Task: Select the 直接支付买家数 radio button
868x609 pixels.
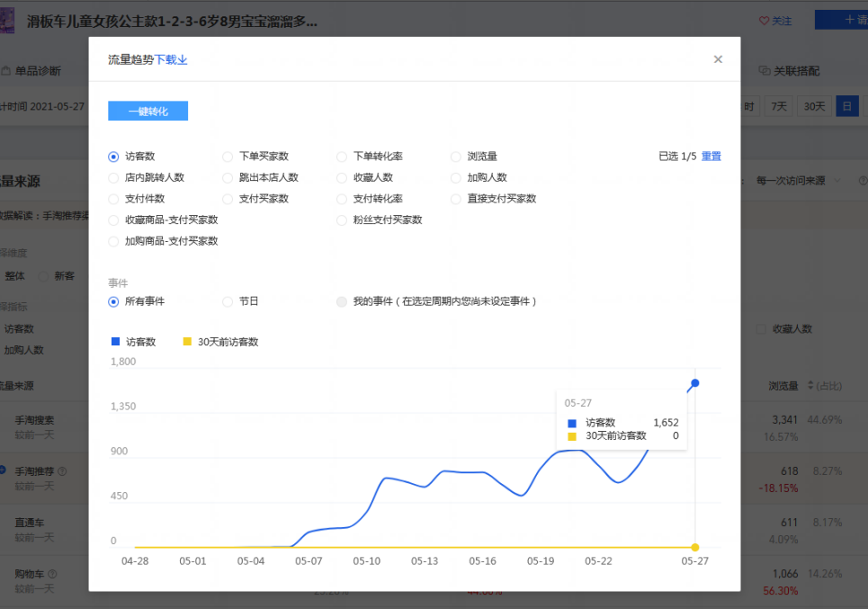Action: click(456, 199)
